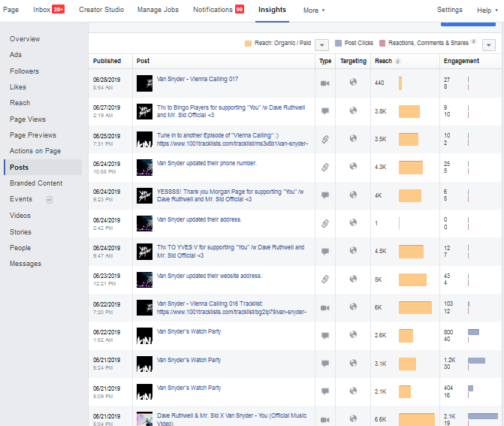Open Videos section in sidebar
504x426 pixels.
click(20, 216)
